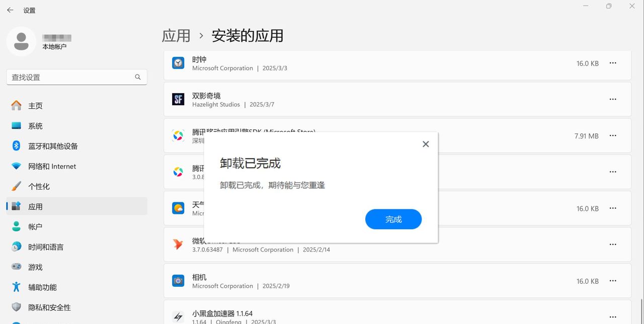The image size is (644, 324).
Task: Click the 天气 weather app icon
Action: [x=178, y=208]
